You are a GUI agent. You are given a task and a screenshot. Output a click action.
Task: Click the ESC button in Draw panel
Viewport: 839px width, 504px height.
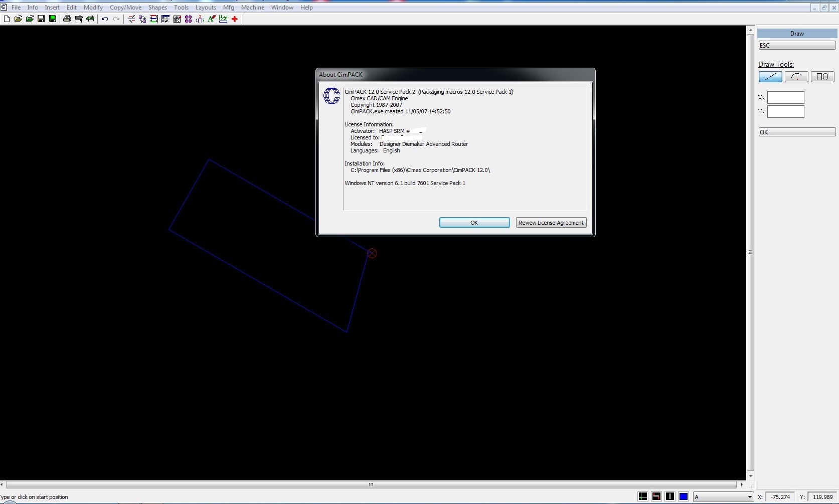(797, 45)
